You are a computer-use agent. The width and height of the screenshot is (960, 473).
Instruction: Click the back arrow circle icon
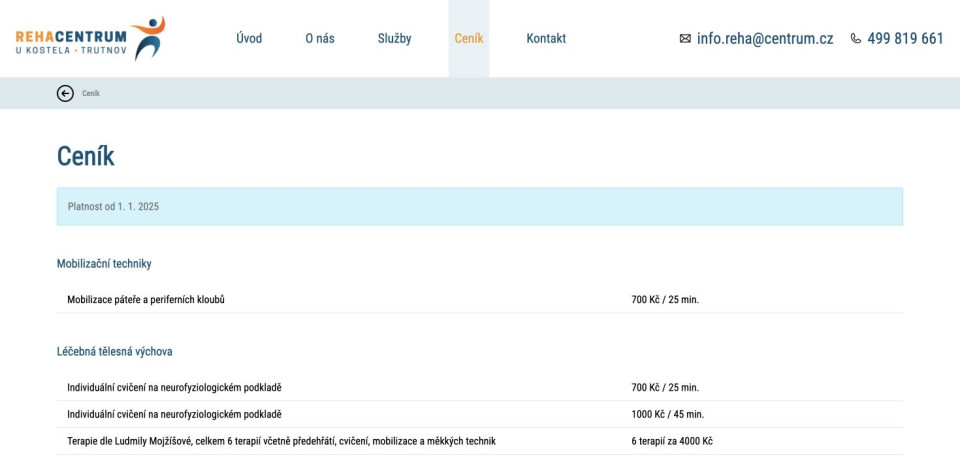[65, 93]
